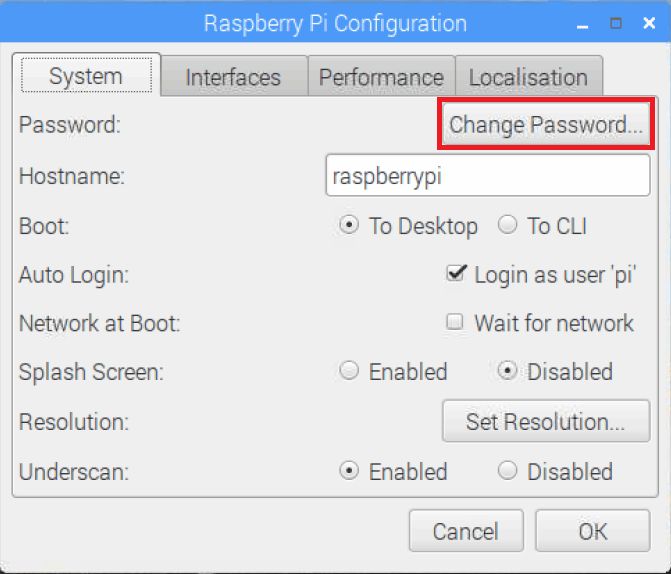Select Disabled for Underscan
The height and width of the screenshot is (574, 671).
tap(507, 471)
